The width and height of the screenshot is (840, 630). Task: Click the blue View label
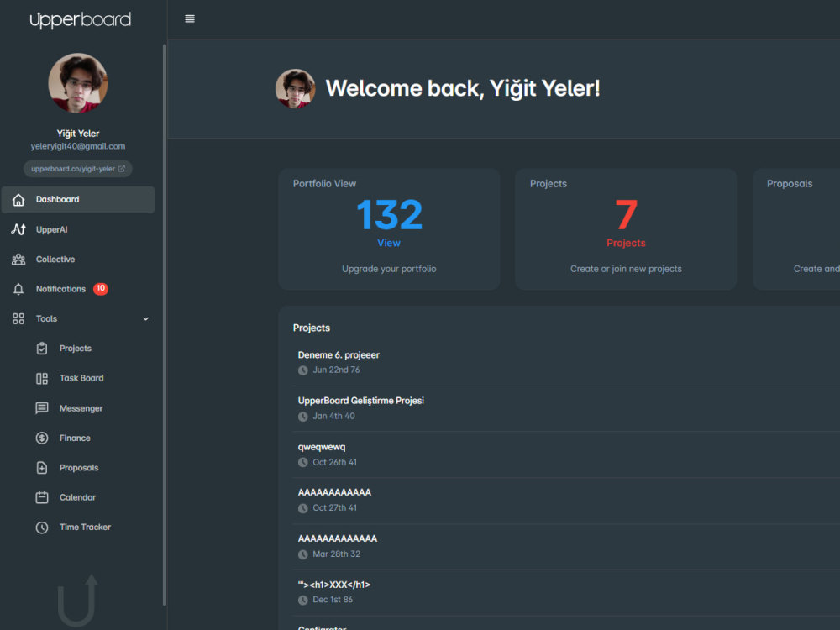(x=388, y=244)
